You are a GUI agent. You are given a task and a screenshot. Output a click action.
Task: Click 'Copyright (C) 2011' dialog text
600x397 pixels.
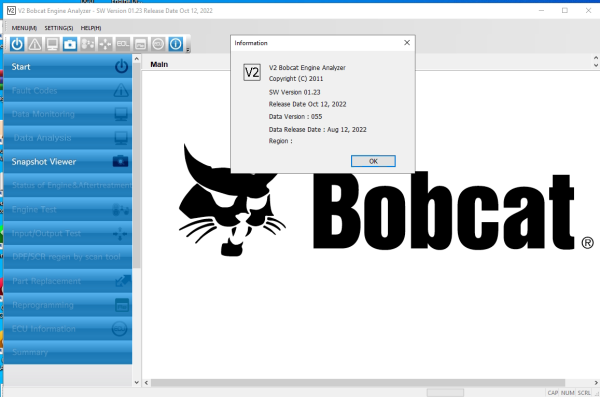[x=296, y=78]
